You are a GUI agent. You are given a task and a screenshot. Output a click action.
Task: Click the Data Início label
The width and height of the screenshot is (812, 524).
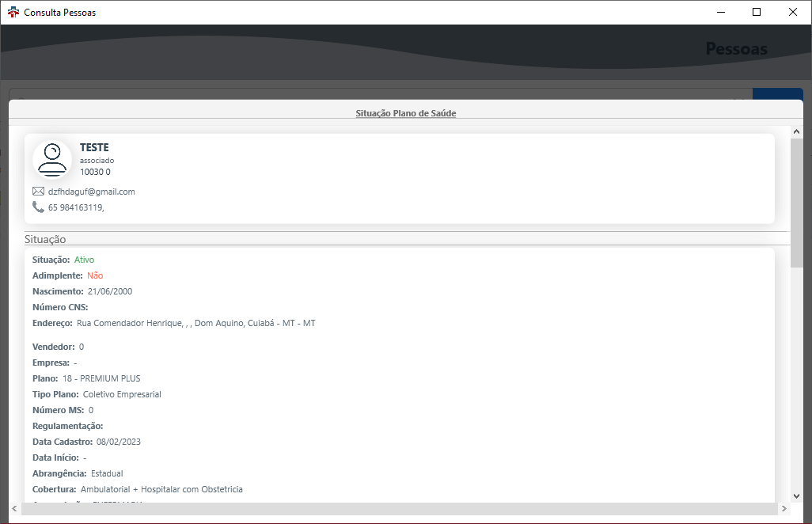coord(55,458)
